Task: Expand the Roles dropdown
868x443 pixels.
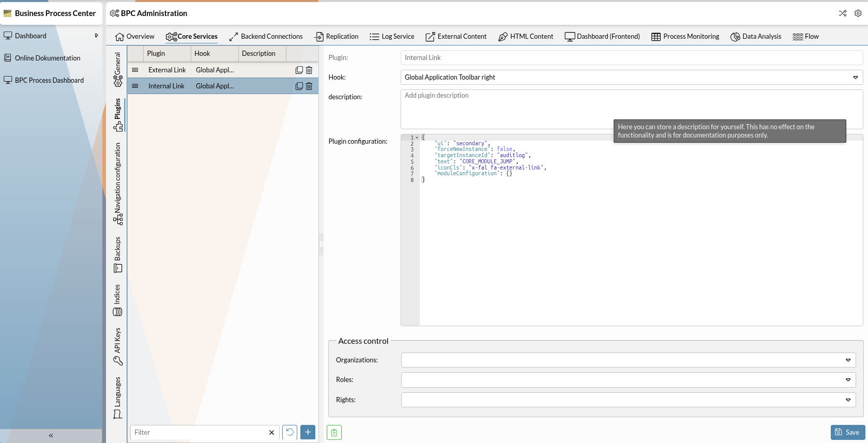Action: tap(848, 380)
